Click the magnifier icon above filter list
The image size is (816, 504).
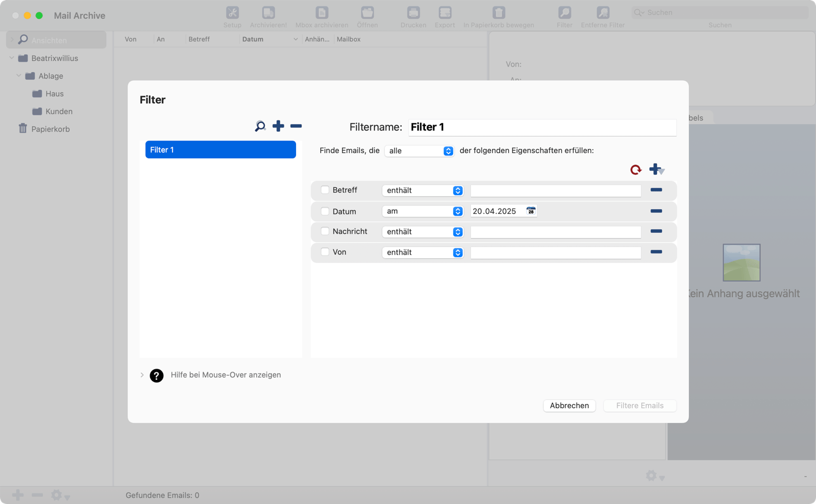coord(260,126)
